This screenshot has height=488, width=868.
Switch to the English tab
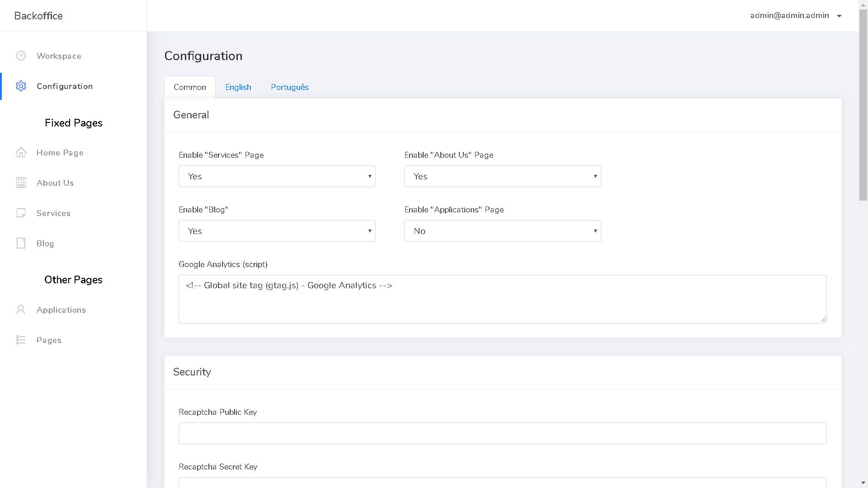pos(238,87)
